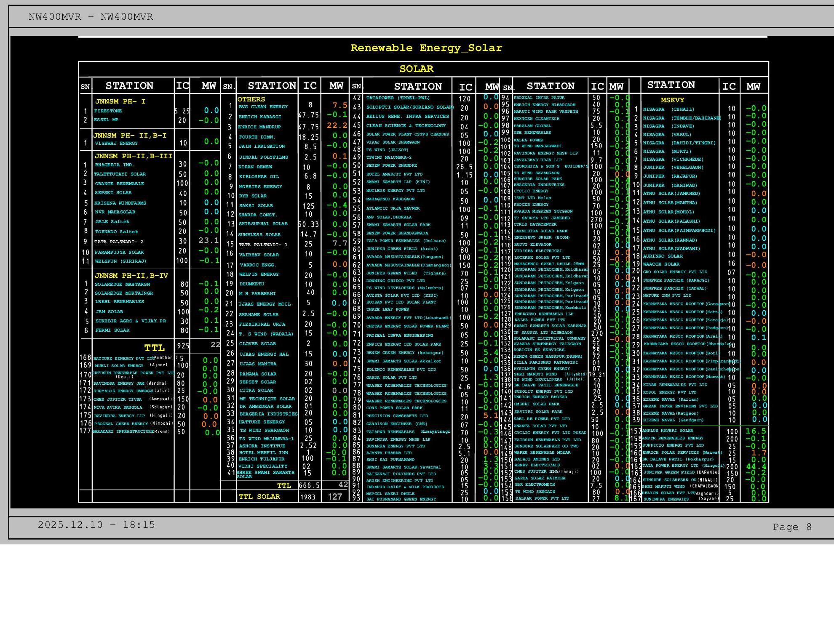Click the Page 8 footer indicator
This screenshot has width=834, height=644.
tap(791, 527)
